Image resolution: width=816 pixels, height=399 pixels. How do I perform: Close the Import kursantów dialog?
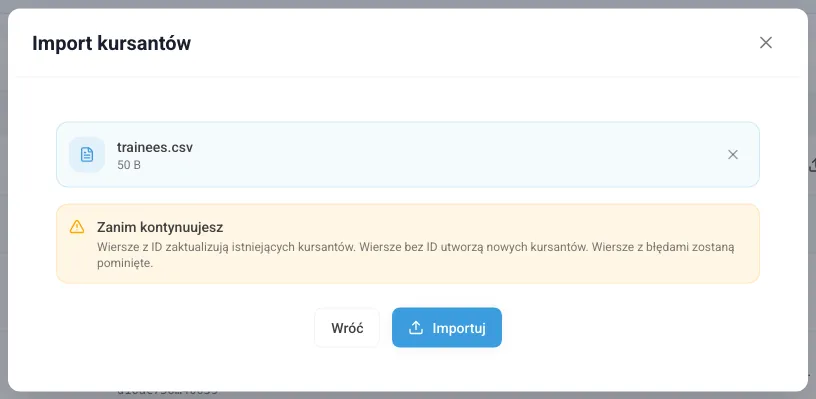[766, 43]
